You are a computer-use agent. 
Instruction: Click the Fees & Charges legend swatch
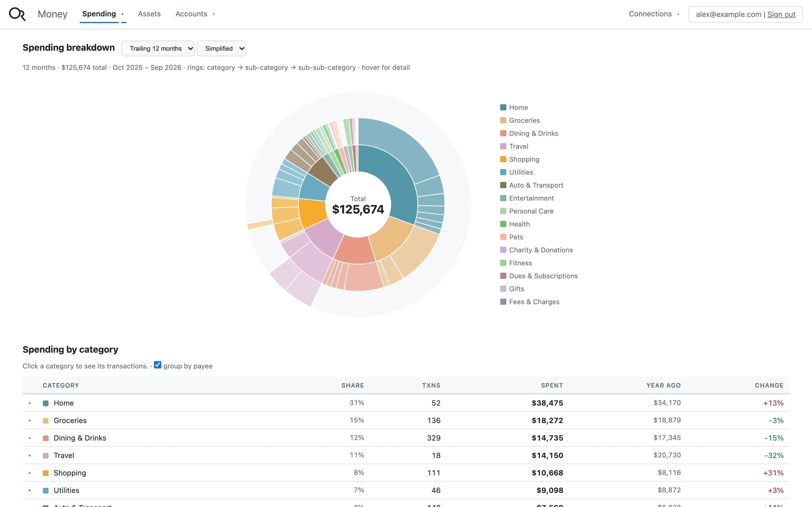coord(503,302)
